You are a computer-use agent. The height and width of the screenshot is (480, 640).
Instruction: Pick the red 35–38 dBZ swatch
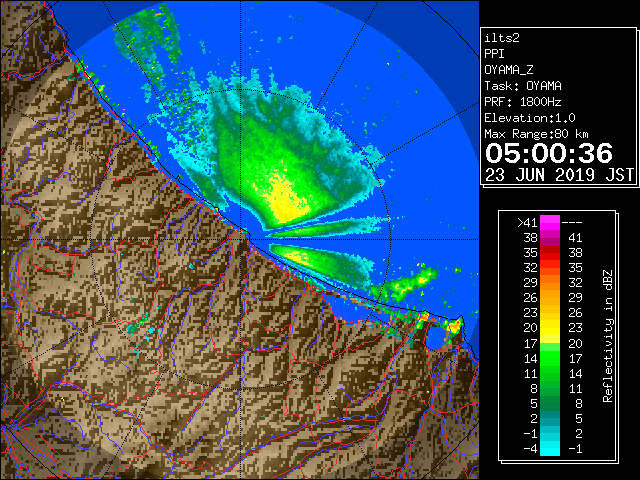point(550,253)
